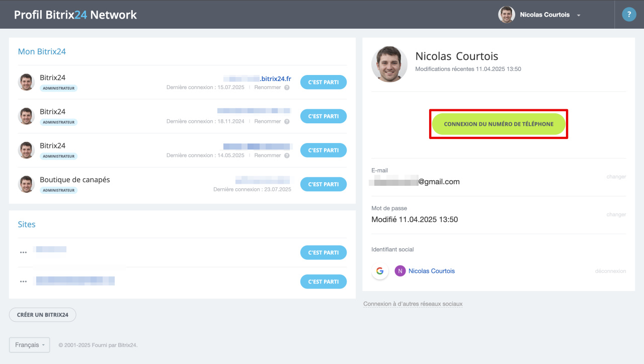The width and height of the screenshot is (644, 364).
Task: Click the déconnexion link for Google
Action: click(610, 271)
